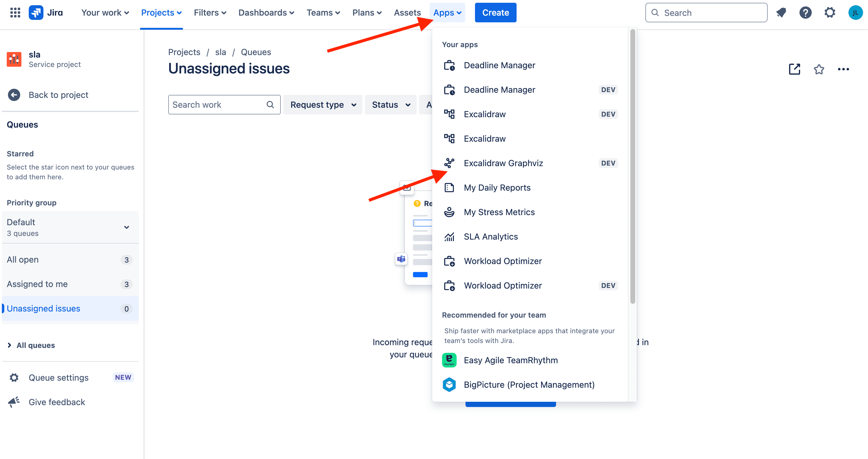Viewport: 868px width, 459px height.
Task: Star this queue with the star icon
Action: click(819, 69)
